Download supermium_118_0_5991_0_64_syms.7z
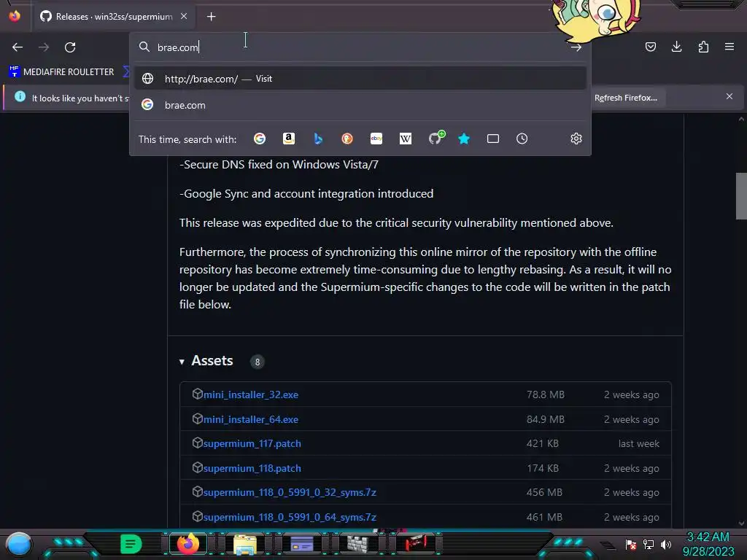747x560 pixels. click(x=290, y=517)
